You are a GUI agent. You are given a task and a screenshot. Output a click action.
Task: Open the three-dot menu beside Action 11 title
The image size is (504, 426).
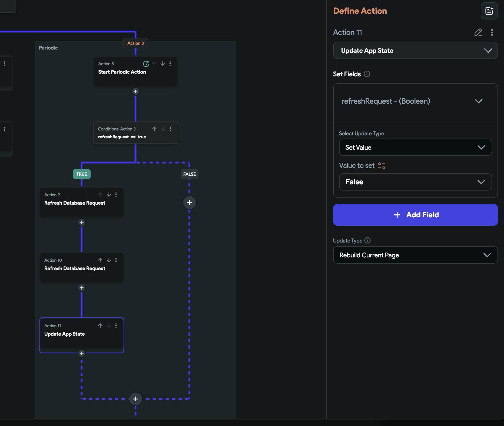coord(492,32)
